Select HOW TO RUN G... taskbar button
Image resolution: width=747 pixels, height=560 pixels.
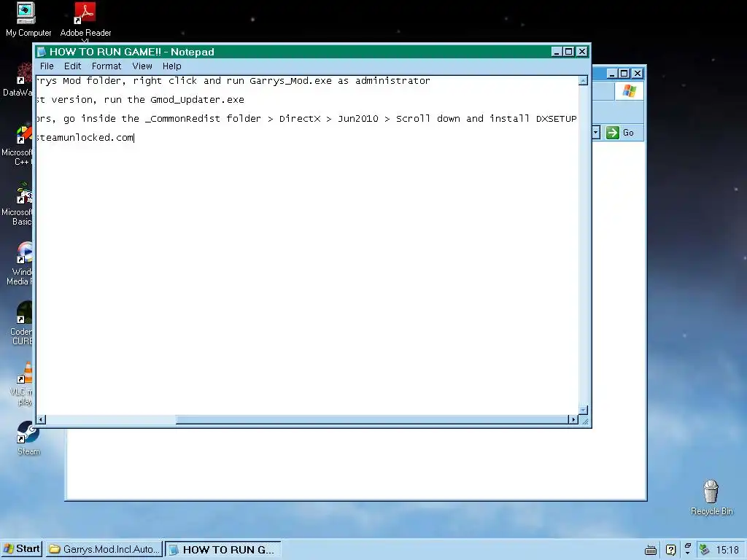[x=223, y=550]
